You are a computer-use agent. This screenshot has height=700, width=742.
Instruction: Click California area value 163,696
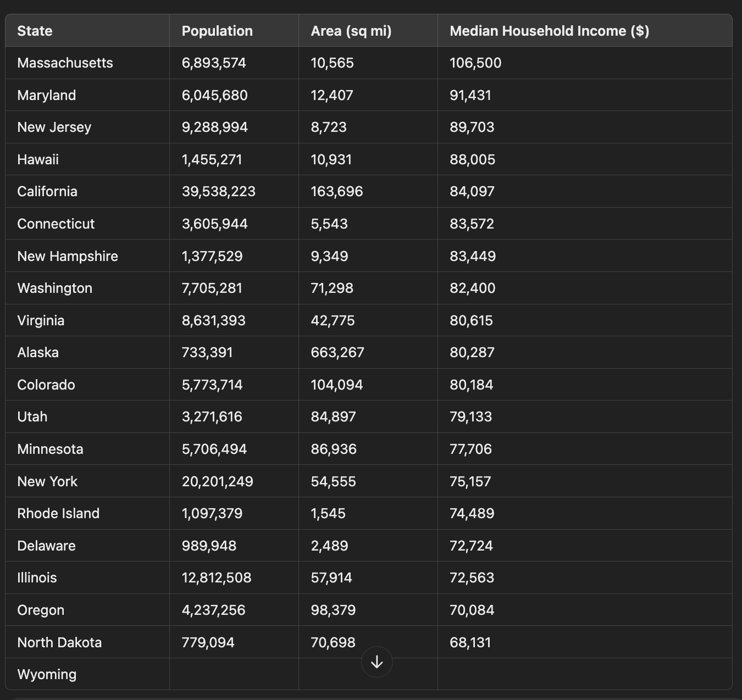[x=337, y=191]
